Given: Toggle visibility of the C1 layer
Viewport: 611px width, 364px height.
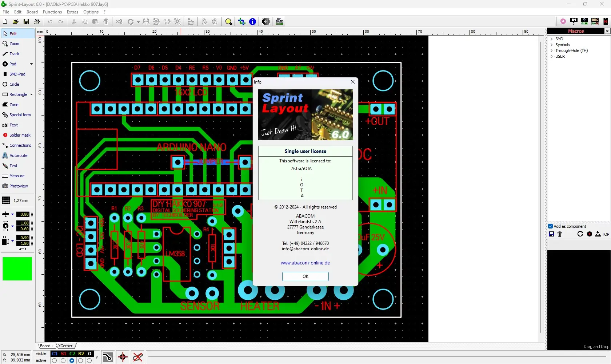Looking at the screenshot, I should [55, 354].
